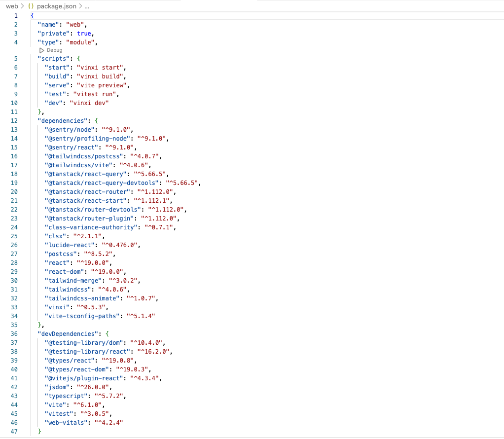Click the "vitest" key on line 45
The height and width of the screenshot is (439, 504).
click(59, 414)
